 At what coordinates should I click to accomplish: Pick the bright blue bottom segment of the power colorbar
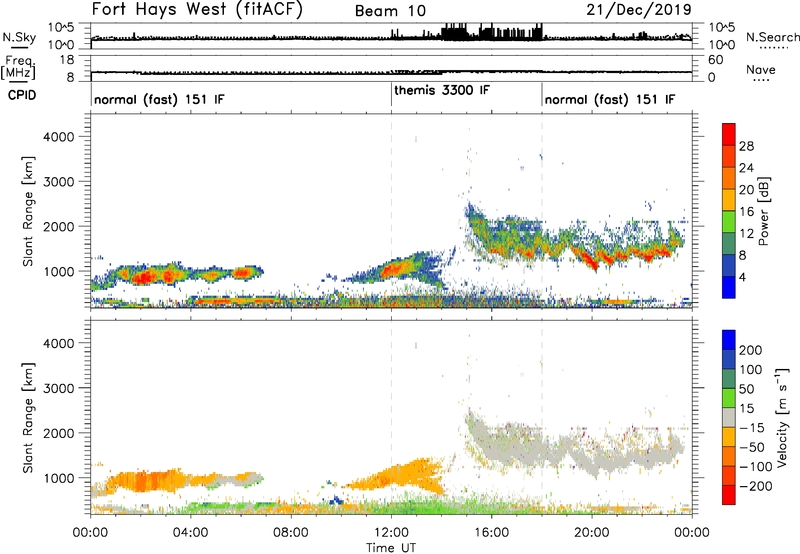[729, 287]
